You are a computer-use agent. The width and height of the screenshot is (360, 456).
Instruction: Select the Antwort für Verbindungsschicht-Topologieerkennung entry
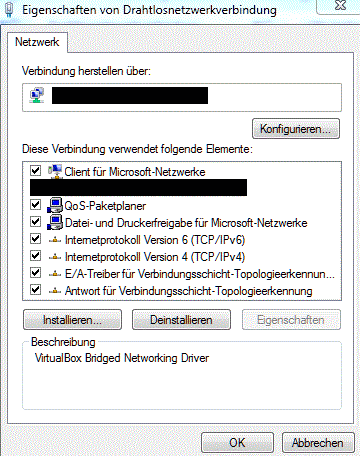(x=189, y=291)
